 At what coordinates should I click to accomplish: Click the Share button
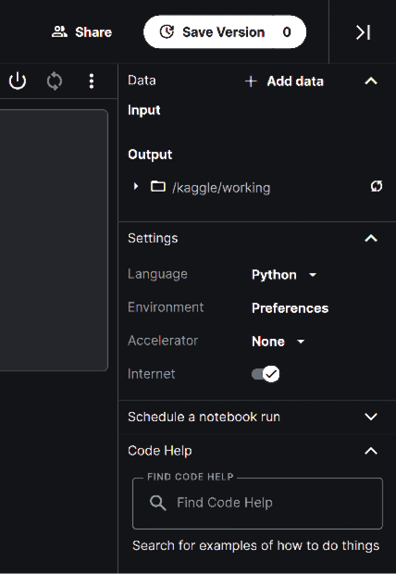coord(82,32)
